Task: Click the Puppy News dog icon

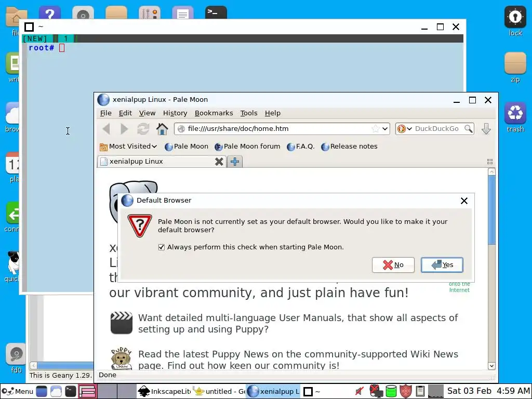Action: (x=121, y=358)
